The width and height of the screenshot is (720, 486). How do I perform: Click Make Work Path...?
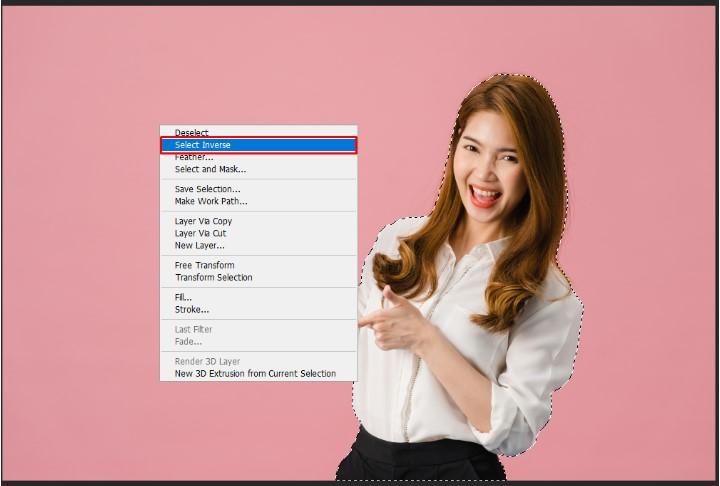[x=258, y=201]
